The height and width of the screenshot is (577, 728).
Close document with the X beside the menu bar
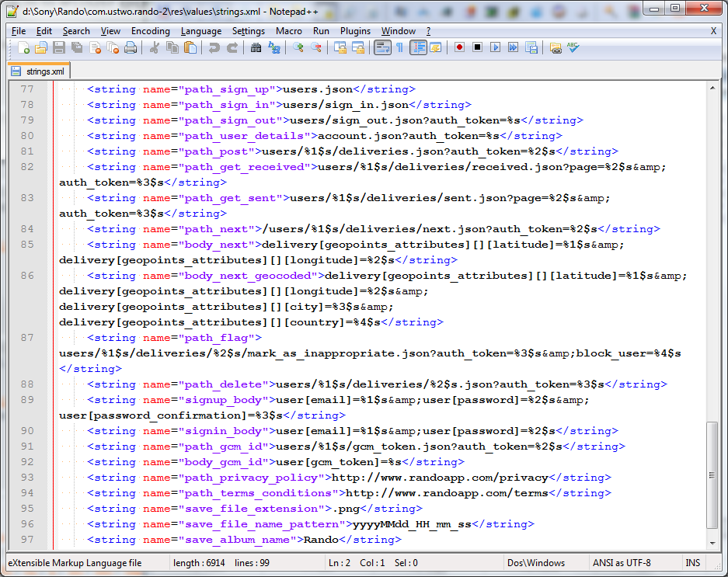(713, 31)
